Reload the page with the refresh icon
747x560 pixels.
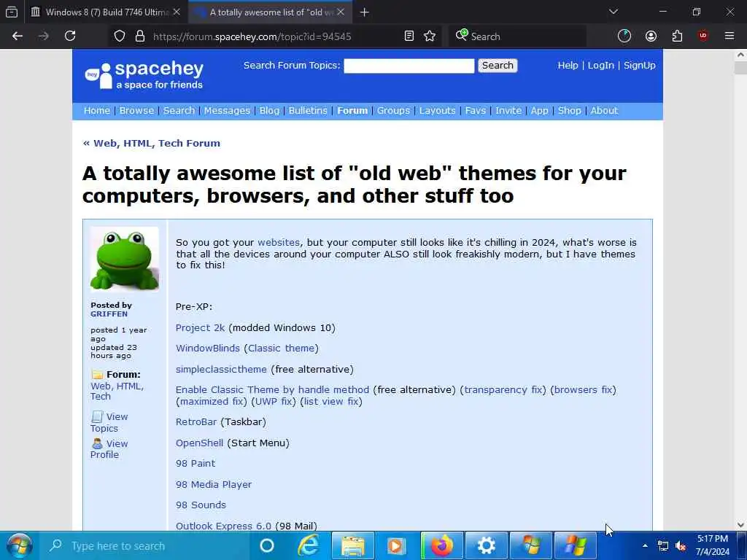(70, 36)
